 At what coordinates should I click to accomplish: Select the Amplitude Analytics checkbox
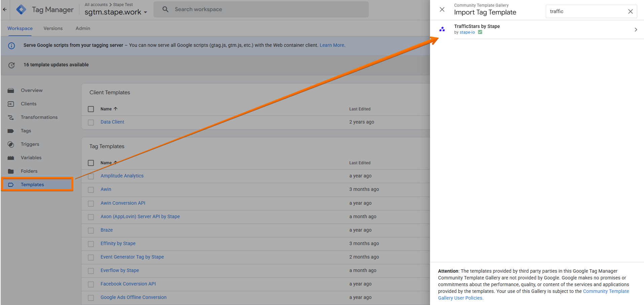point(91,176)
